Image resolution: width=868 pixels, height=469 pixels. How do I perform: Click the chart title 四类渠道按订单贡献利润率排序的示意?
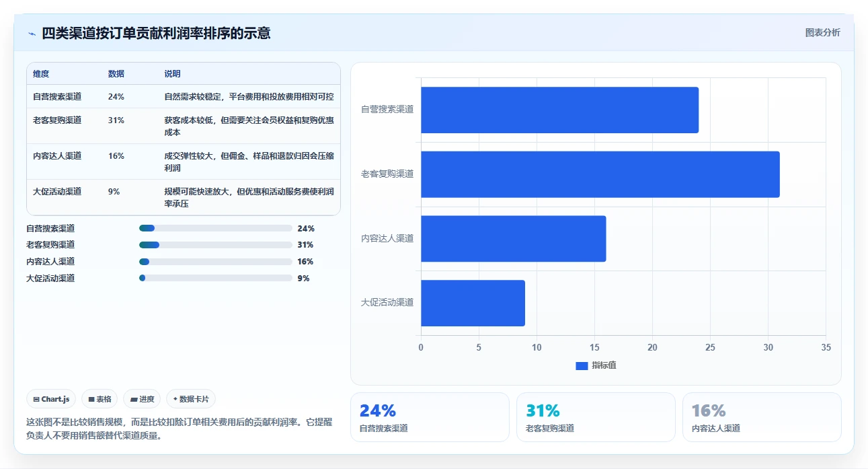156,33
